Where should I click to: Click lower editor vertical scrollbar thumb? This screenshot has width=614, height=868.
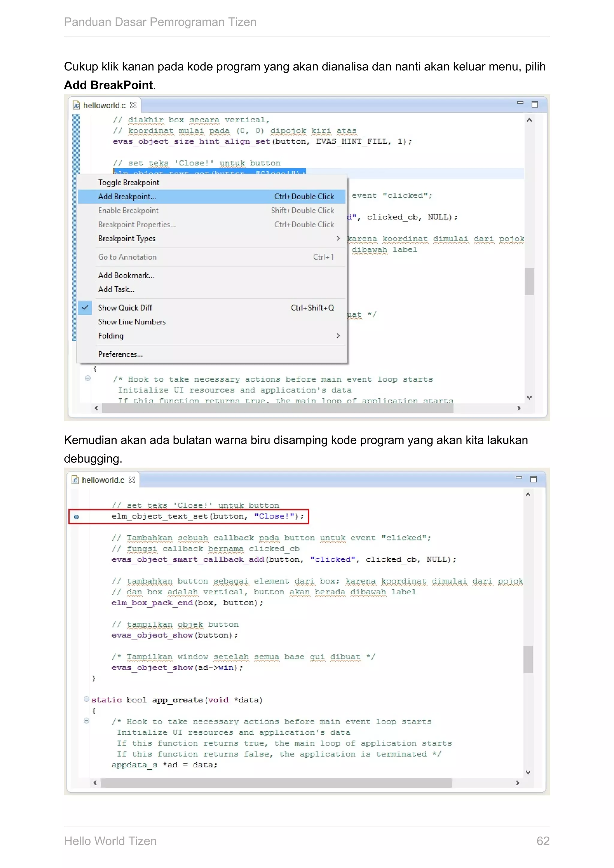pyautogui.click(x=528, y=659)
